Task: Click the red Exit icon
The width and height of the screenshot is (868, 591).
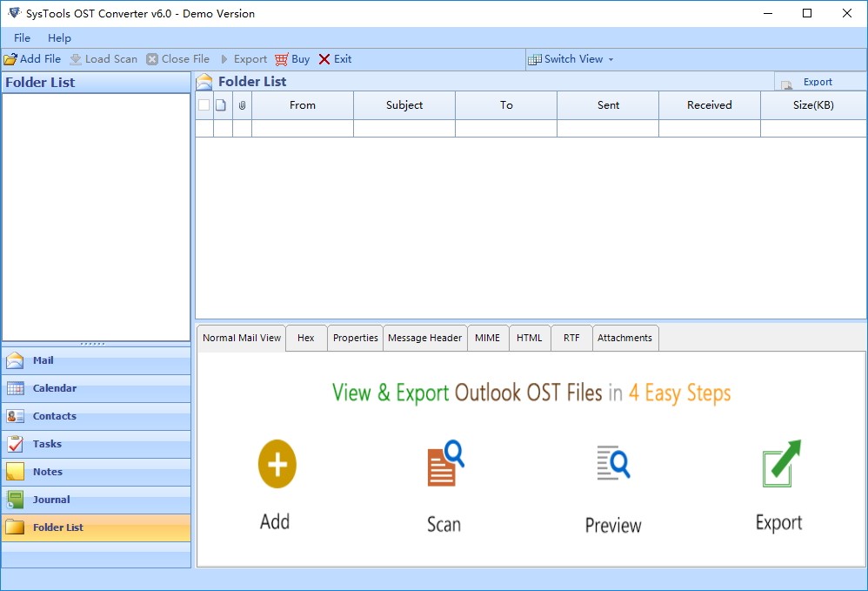Action: 324,59
